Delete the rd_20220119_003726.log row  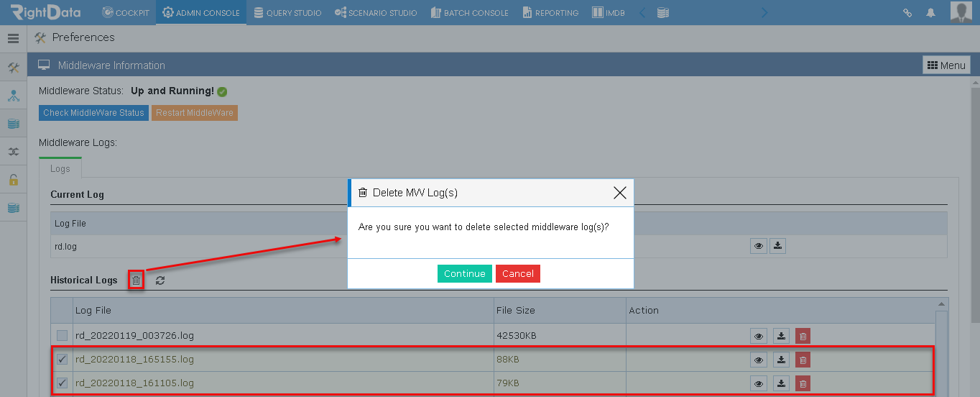(x=803, y=336)
